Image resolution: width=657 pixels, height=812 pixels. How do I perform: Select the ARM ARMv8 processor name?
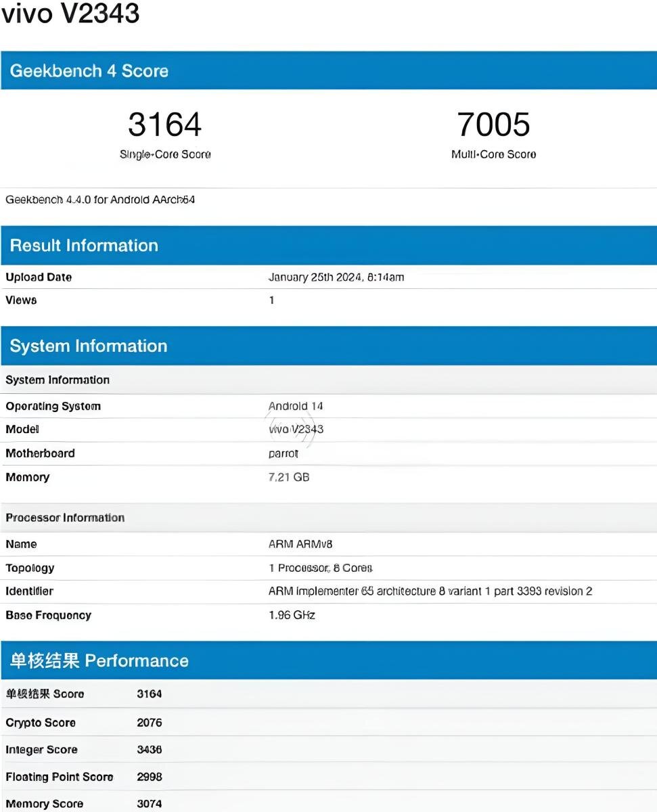click(300, 545)
